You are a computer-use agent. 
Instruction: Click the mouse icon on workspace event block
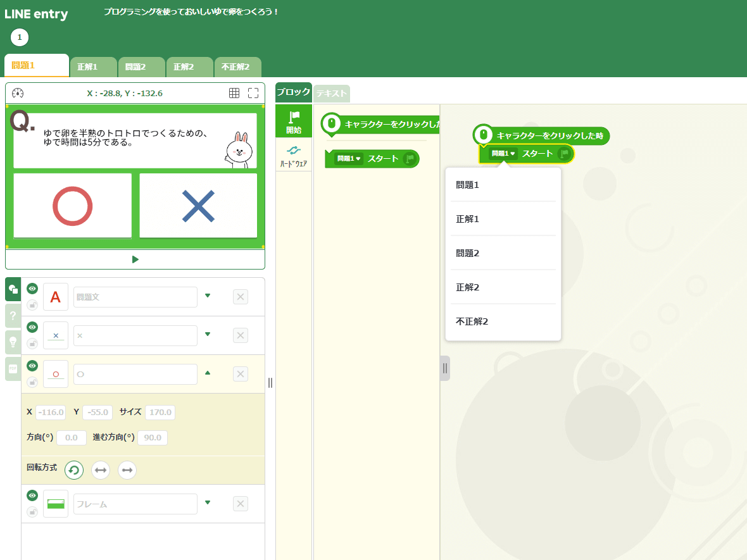[483, 135]
